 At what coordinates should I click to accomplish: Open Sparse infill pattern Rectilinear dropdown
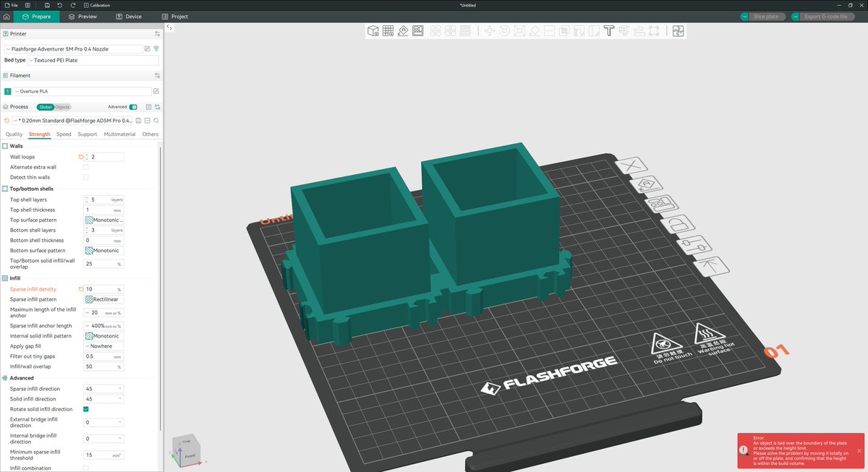103,299
